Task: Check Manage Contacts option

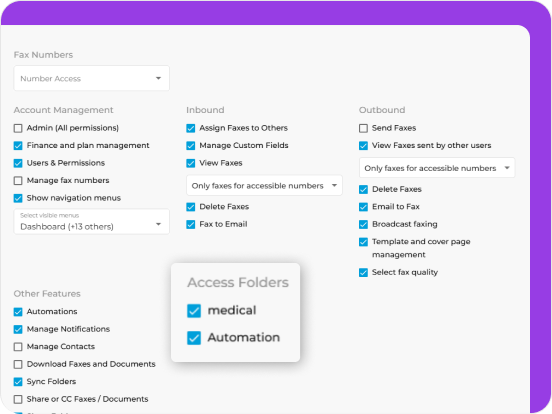Action: pos(18,347)
